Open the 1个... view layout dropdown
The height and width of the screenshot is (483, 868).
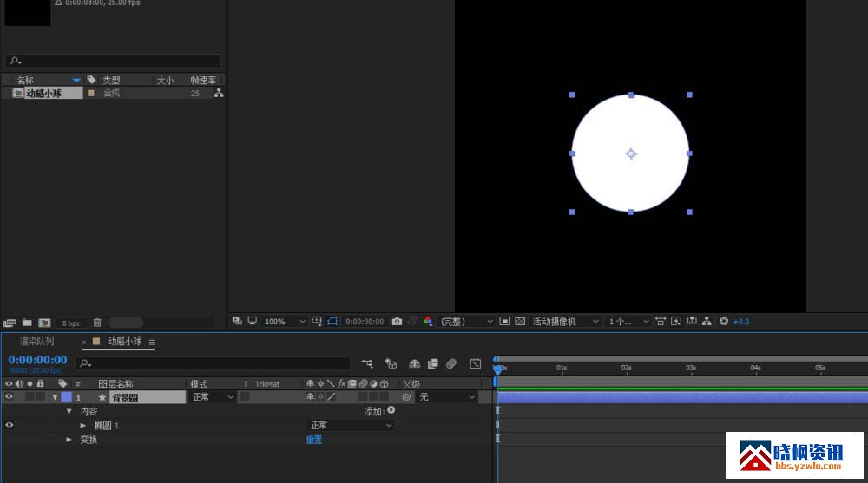tap(628, 322)
